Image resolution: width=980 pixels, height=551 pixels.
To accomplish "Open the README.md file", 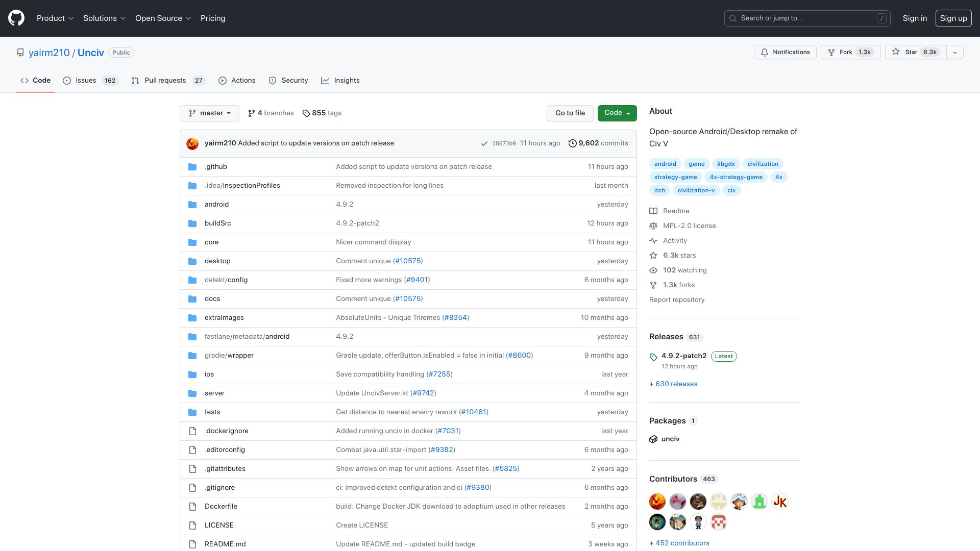I will tap(225, 544).
